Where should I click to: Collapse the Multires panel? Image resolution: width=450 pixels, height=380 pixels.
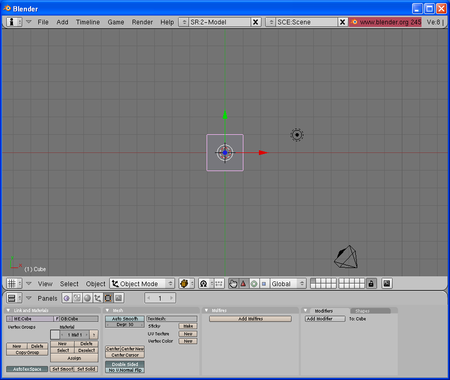(206, 310)
